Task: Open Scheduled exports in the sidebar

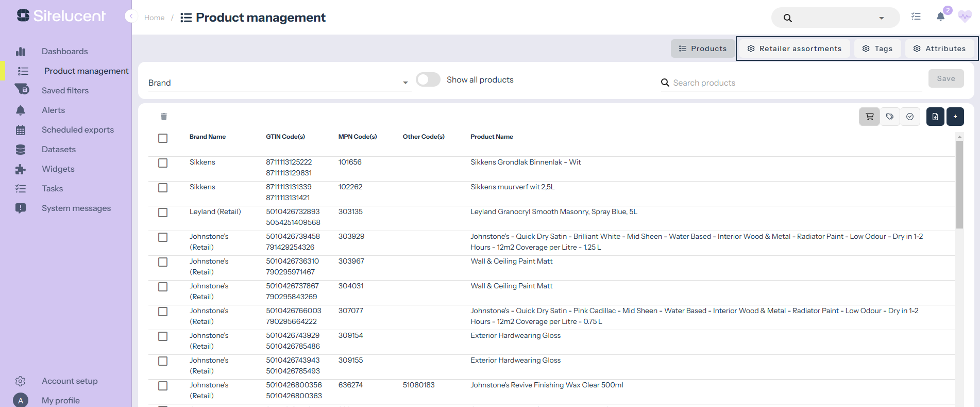Action: click(77, 130)
